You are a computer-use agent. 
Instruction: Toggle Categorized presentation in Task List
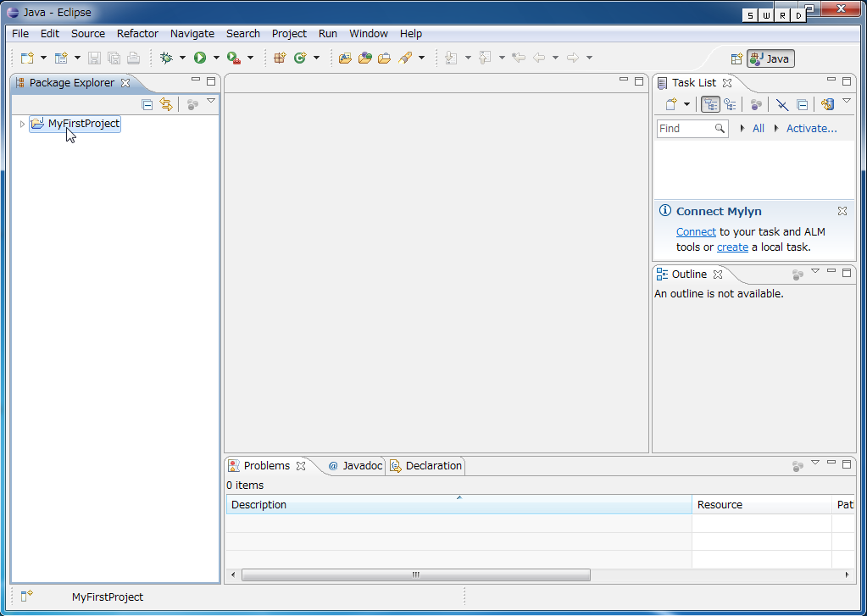pos(710,104)
